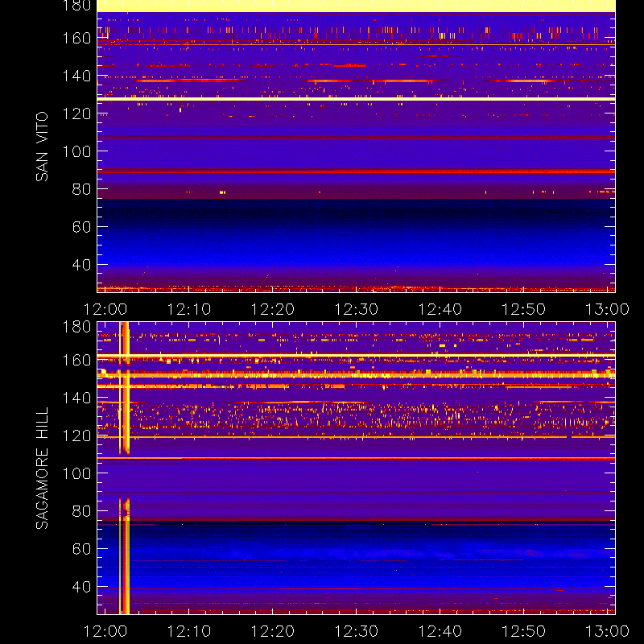Choose 12:40 label under SAGAMORE HILL plot

tap(440, 631)
